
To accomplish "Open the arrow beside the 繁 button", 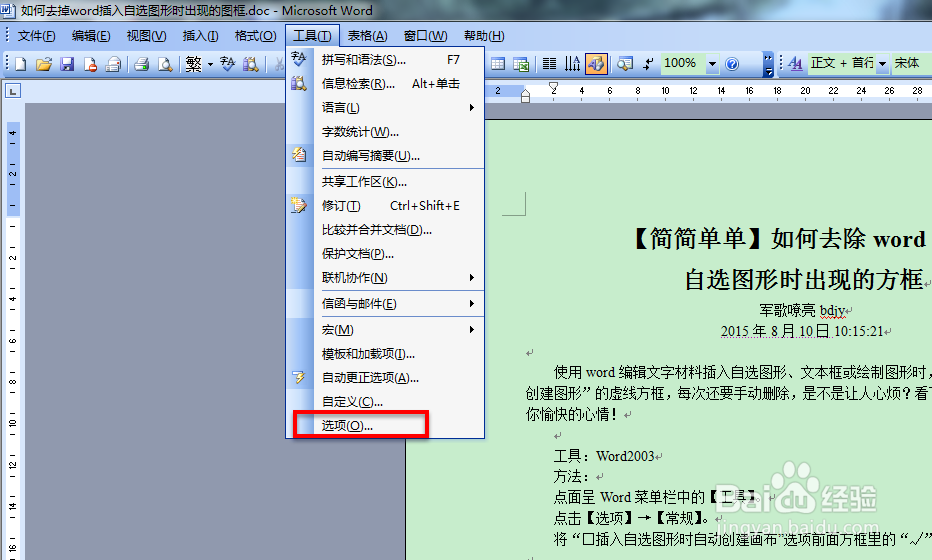I will [210, 64].
